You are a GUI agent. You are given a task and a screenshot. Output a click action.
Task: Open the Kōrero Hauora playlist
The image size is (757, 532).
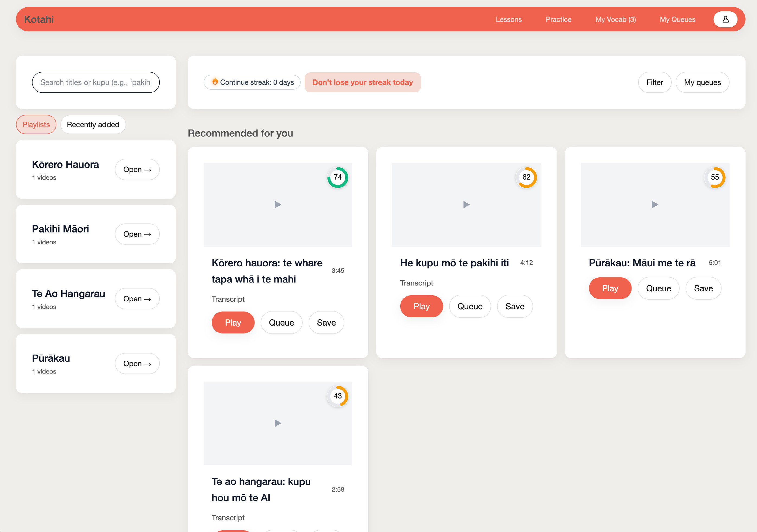[137, 169]
